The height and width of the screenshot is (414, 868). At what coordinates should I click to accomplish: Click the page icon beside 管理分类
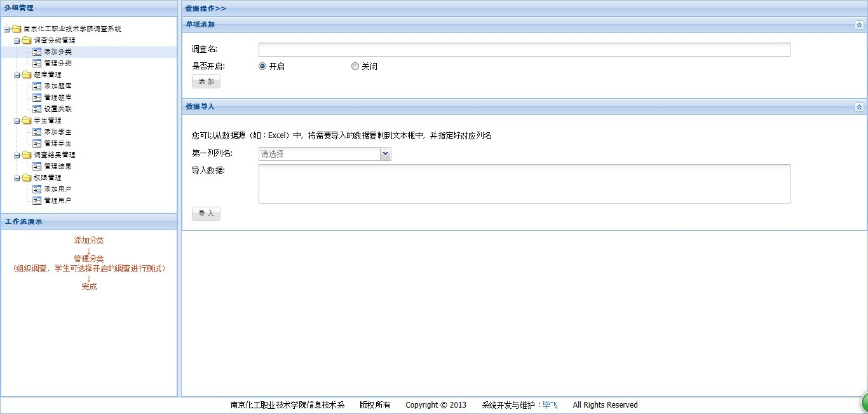37,63
